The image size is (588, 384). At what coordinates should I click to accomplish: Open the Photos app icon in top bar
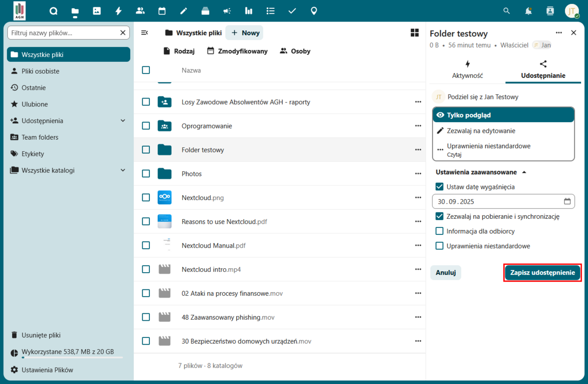pyautogui.click(x=97, y=11)
